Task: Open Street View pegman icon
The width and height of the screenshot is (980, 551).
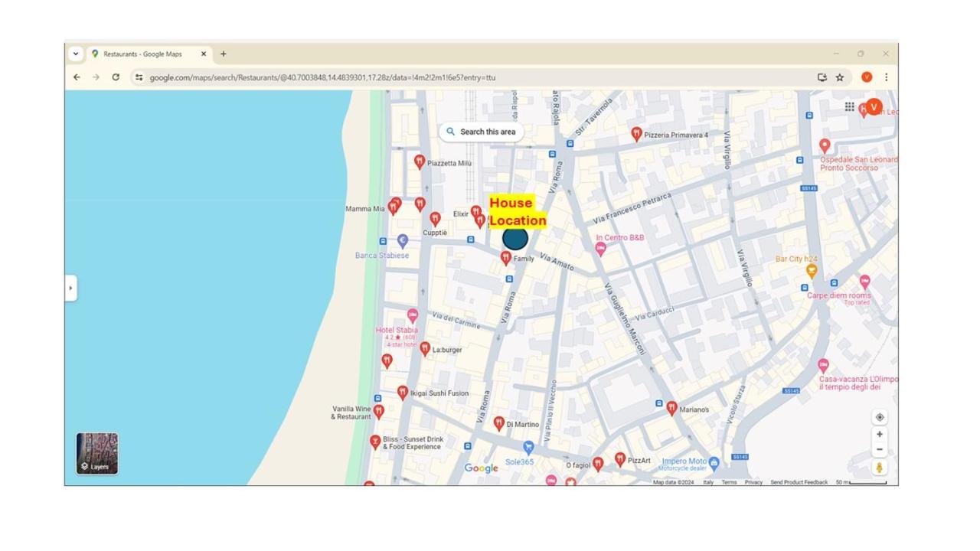Action: click(880, 468)
